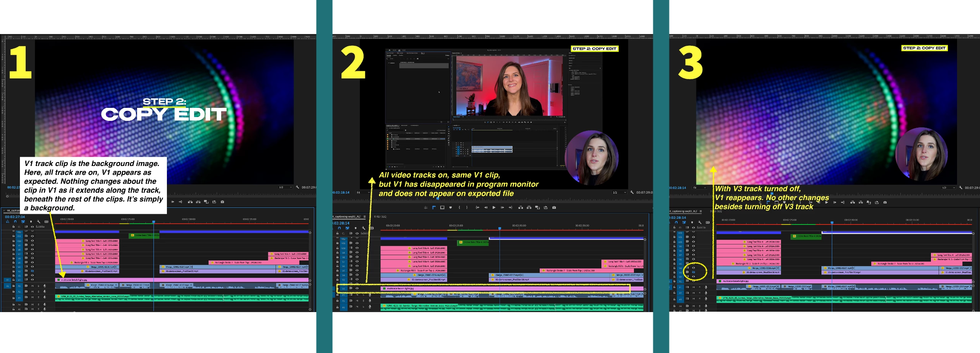
Task: Step forward one frame in the middle screenshot
Action: pos(502,208)
